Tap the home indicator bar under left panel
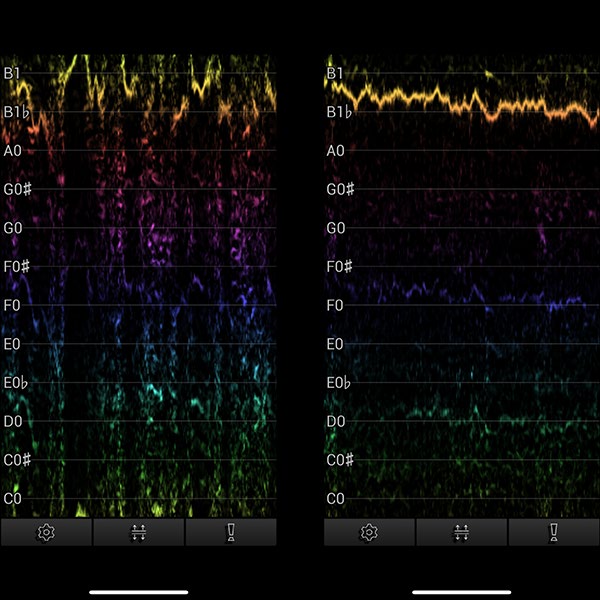600x600 pixels. pyautogui.click(x=138, y=591)
